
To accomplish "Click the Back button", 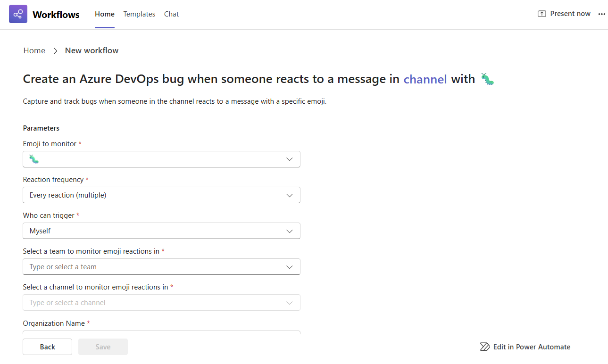I will coord(47,347).
